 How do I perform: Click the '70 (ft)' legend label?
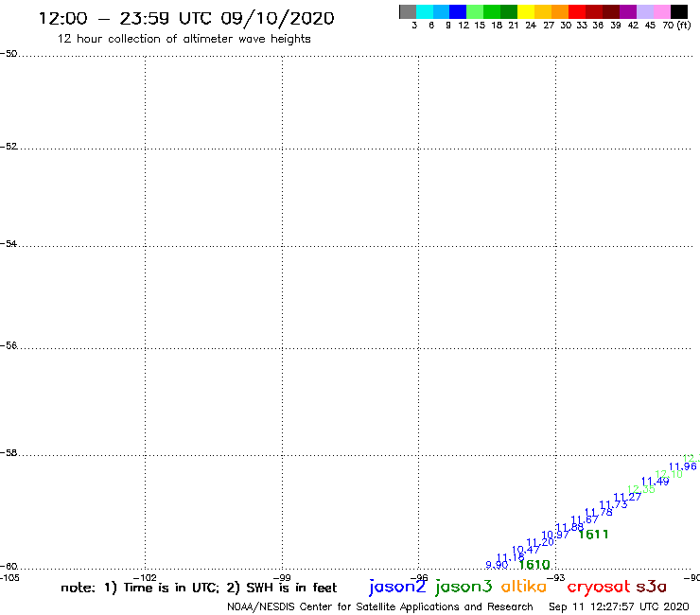click(676, 26)
